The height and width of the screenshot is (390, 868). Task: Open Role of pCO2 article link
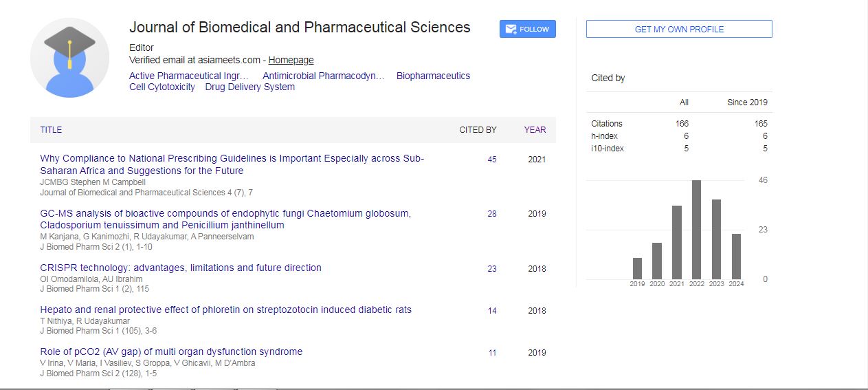click(x=171, y=351)
